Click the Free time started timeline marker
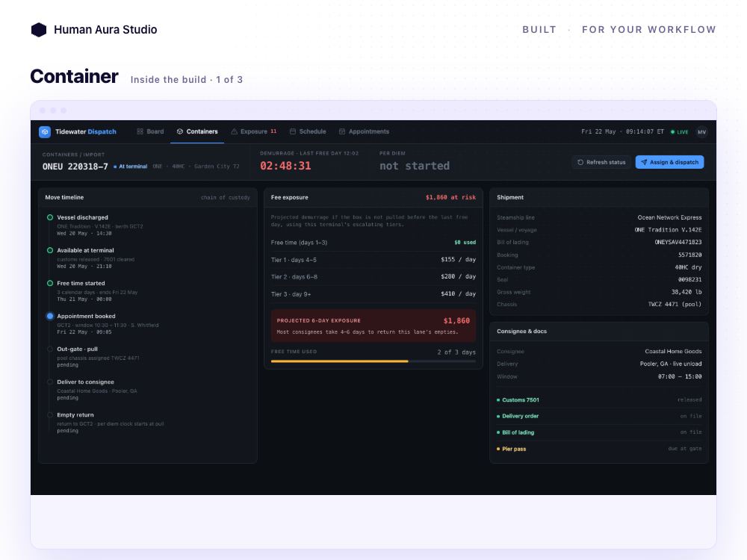The height and width of the screenshot is (560, 747). click(x=50, y=283)
